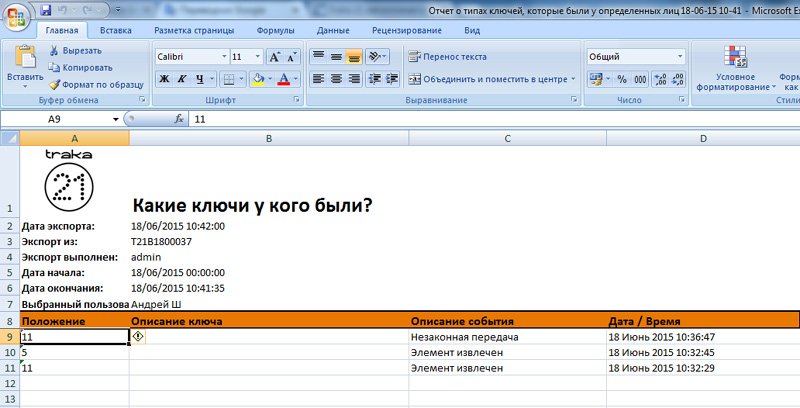Expand the Вставить paste options arrow
Screen dimensions: 800x408
25,86
